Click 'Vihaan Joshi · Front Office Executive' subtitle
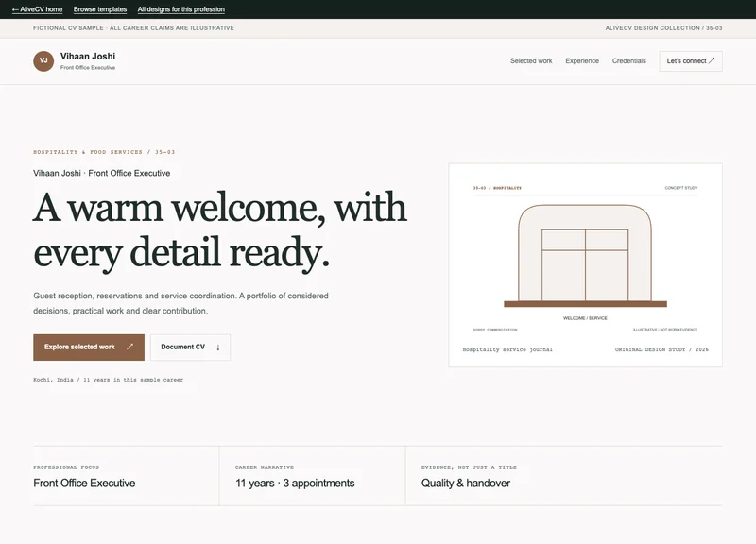The image size is (756, 544). pos(102,173)
